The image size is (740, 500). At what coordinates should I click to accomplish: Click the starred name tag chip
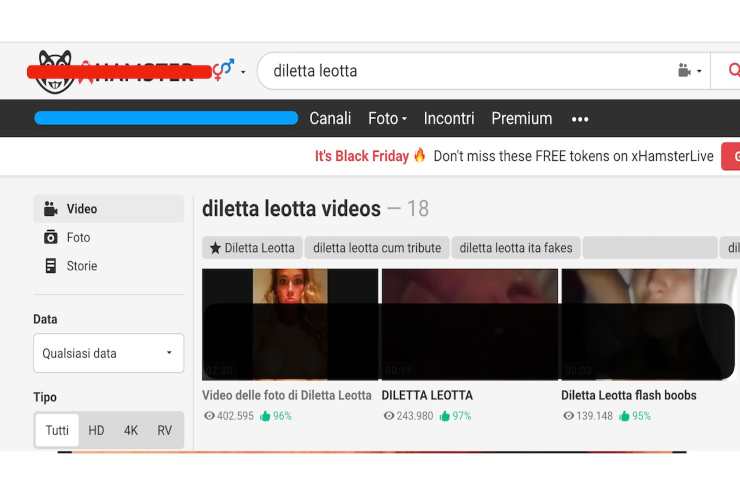252,248
